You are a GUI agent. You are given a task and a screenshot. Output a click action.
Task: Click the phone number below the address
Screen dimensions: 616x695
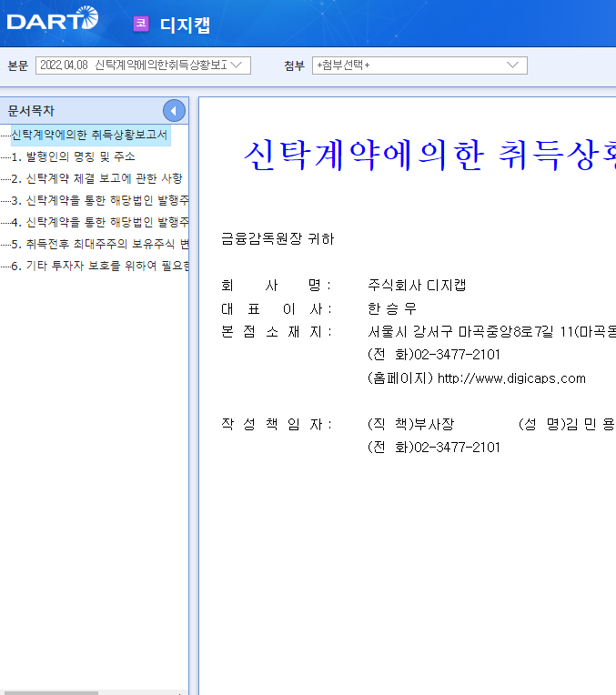[434, 355]
